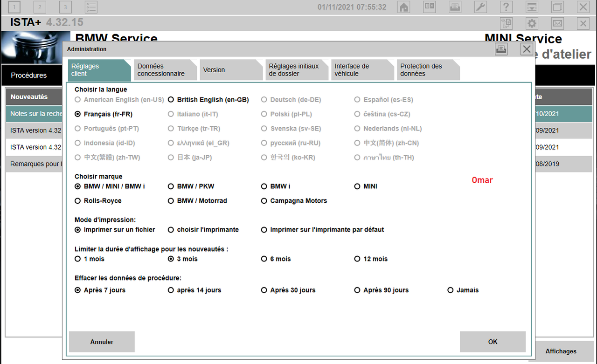This screenshot has width=597, height=364.
Task: Choose Rolls-Royce brand option
Action: click(x=98, y=201)
